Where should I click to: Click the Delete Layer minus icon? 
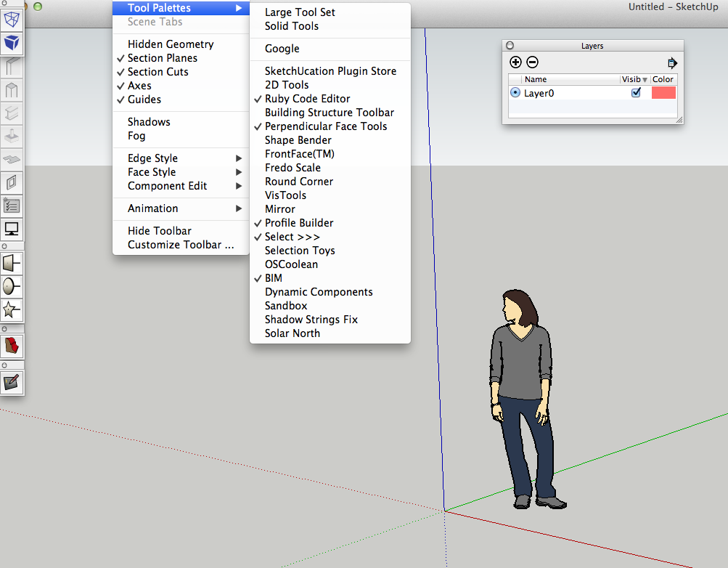pos(532,63)
